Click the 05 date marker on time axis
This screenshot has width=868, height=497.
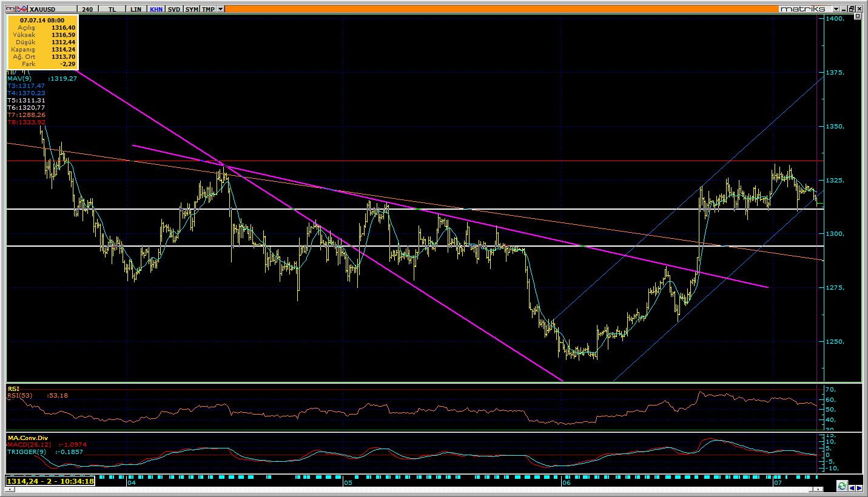[x=348, y=484]
